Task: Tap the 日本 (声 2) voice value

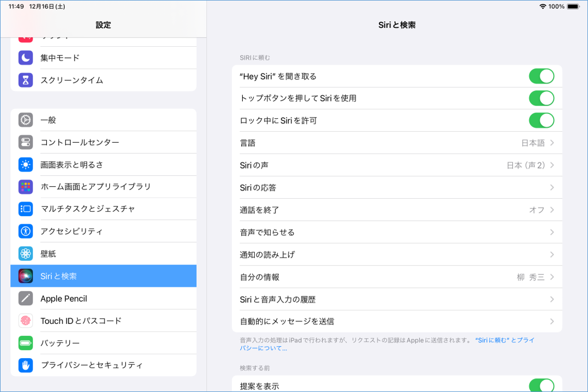Action: pos(526,165)
